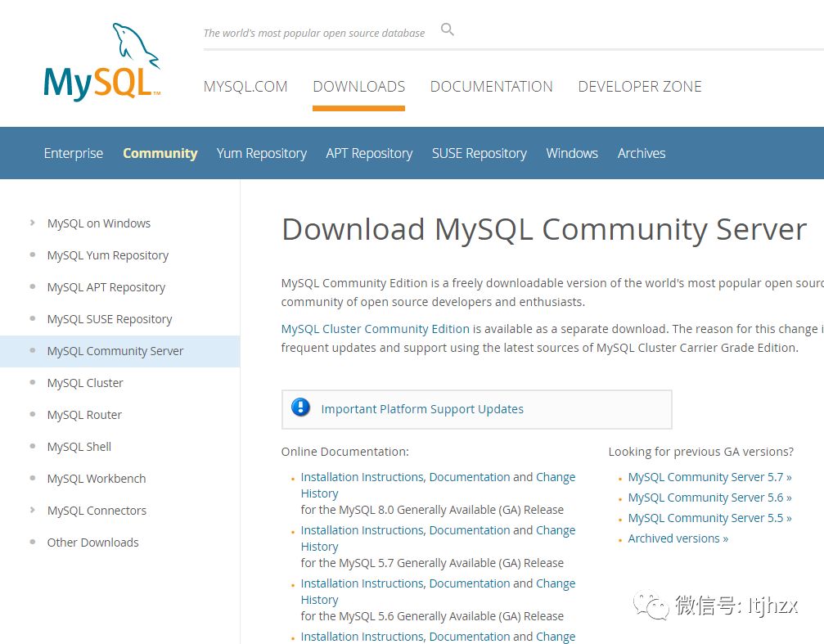
Task: Click the MySQL dolphin logo
Action: tap(102, 62)
